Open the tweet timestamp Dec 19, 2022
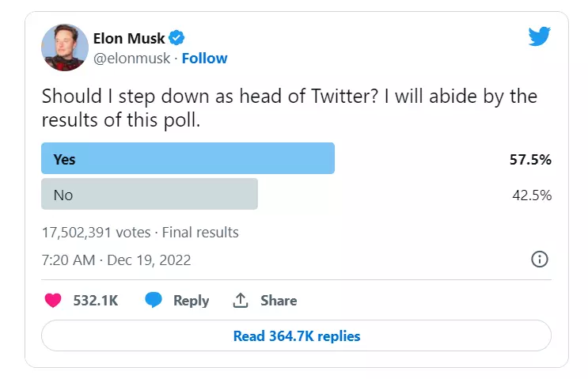 point(116,260)
